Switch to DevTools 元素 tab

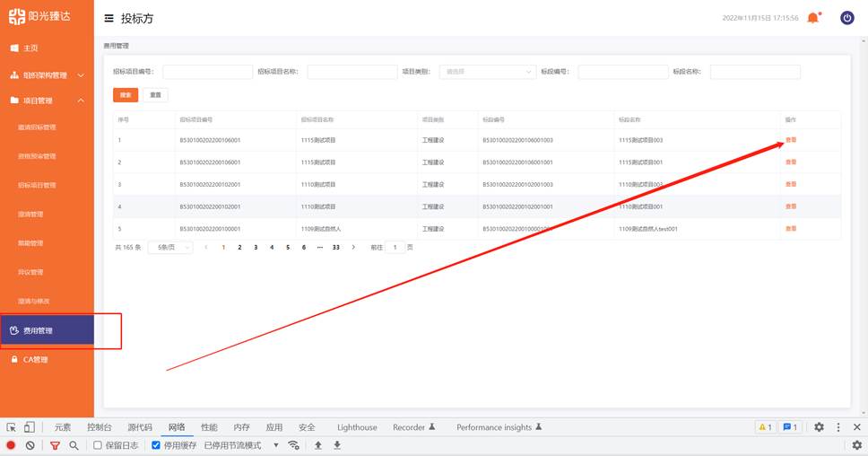63,427
